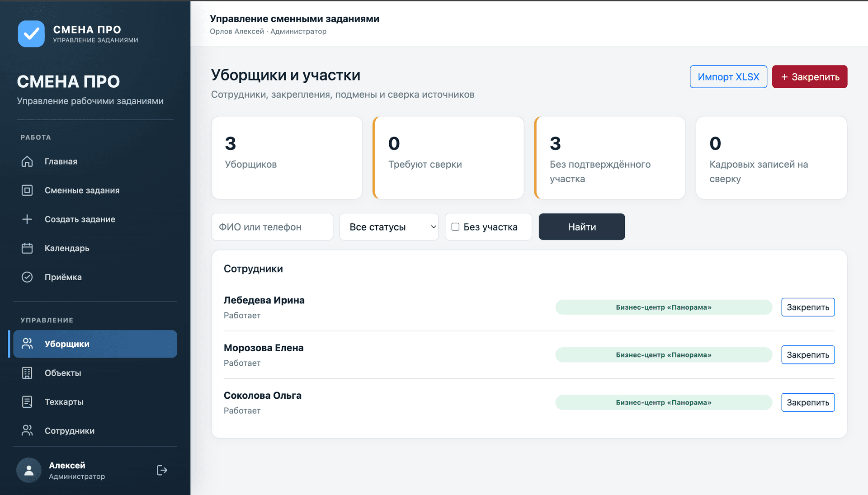Click the Требуют сверки card
This screenshot has height=495, width=868.
[448, 158]
